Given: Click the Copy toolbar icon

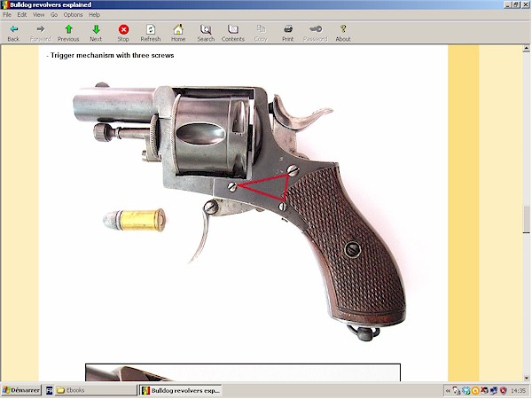Looking at the screenshot, I should tap(261, 29).
